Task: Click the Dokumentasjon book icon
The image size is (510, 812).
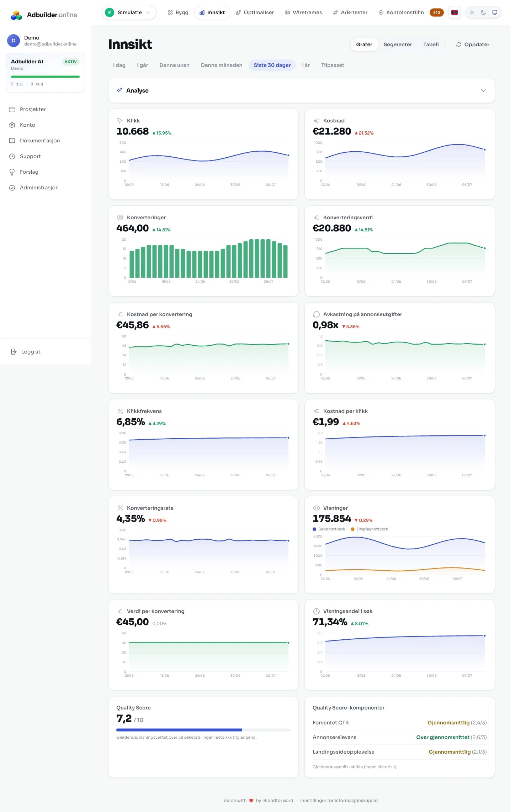Action: tap(12, 141)
